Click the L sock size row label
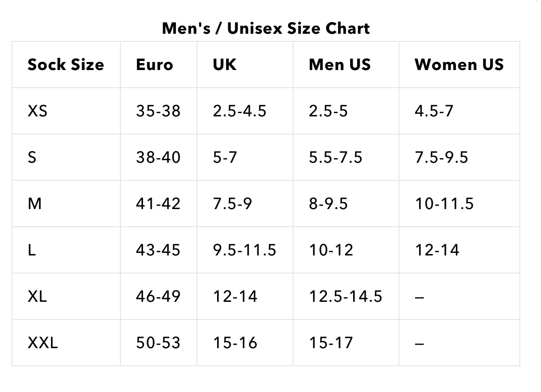This screenshot has width=541, height=392. (x=32, y=250)
